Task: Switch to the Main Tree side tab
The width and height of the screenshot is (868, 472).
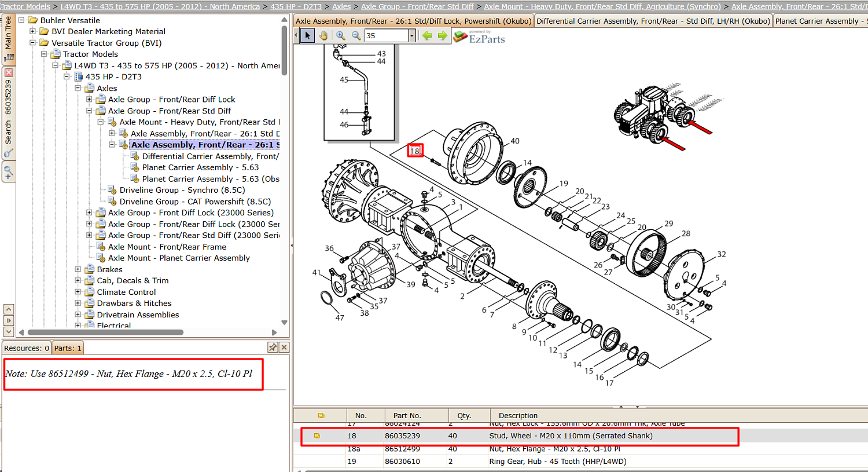Action: 9,39
